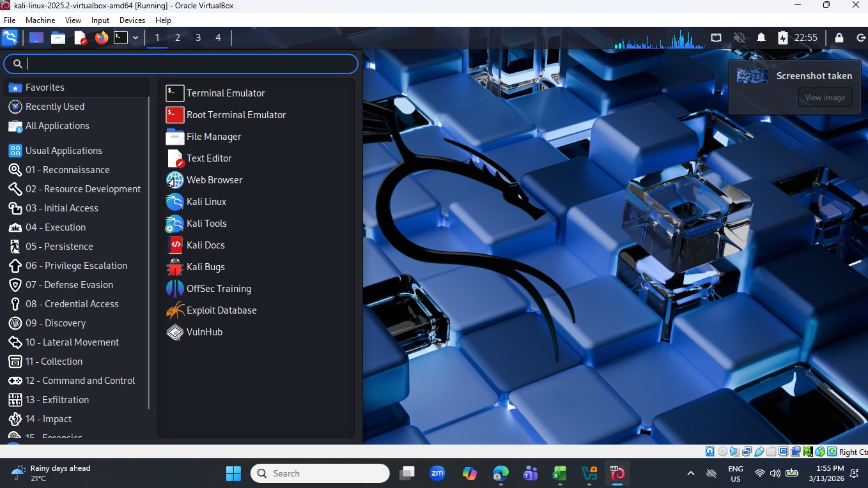This screenshot has height=488, width=868.
Task: Click the Windows taskbar Search box
Action: [320, 473]
